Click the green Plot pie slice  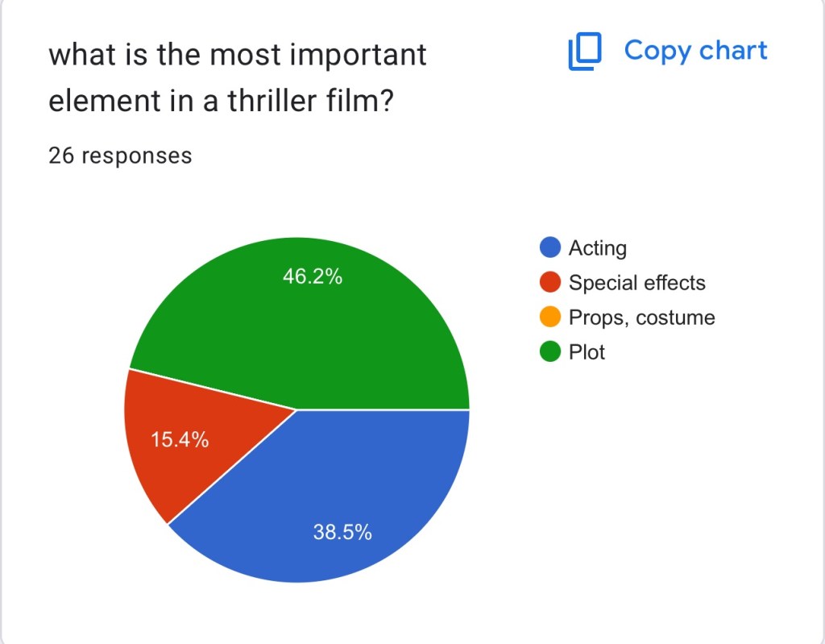point(338,339)
